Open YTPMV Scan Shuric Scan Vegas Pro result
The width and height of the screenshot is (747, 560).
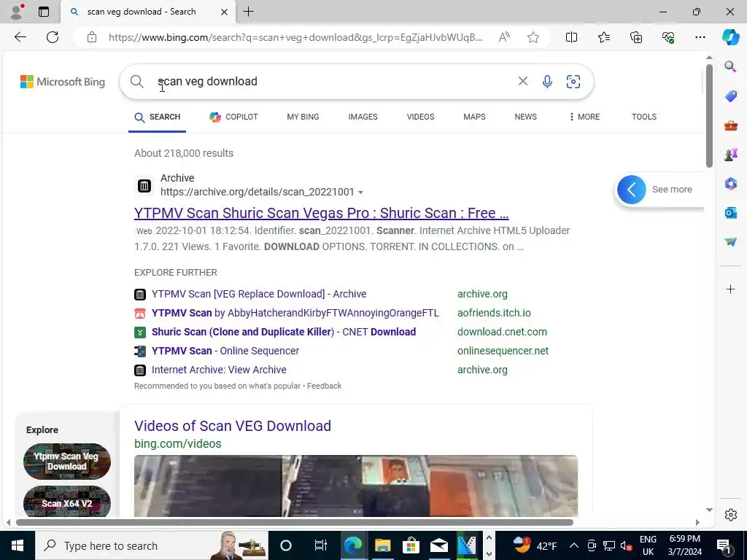click(321, 213)
